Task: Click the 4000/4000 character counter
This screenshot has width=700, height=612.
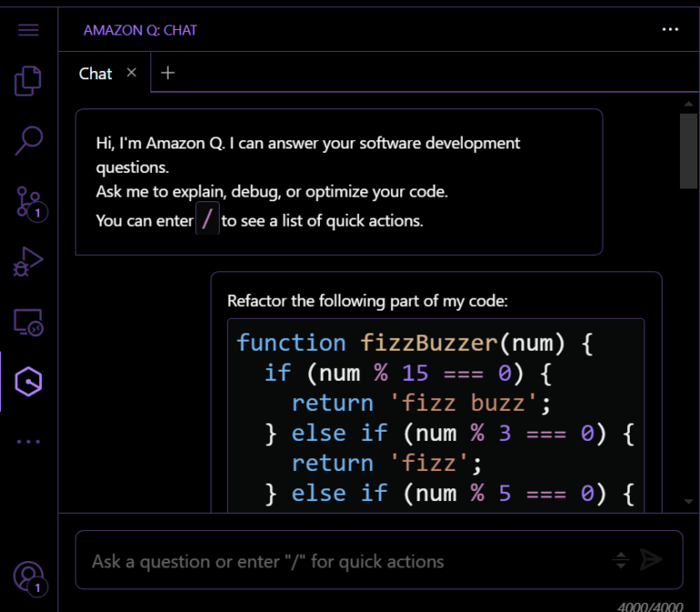Action: coord(650,607)
